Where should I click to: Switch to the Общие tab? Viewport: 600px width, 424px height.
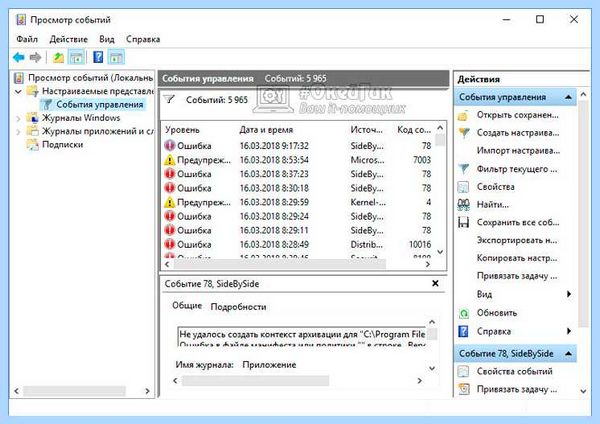(x=187, y=305)
